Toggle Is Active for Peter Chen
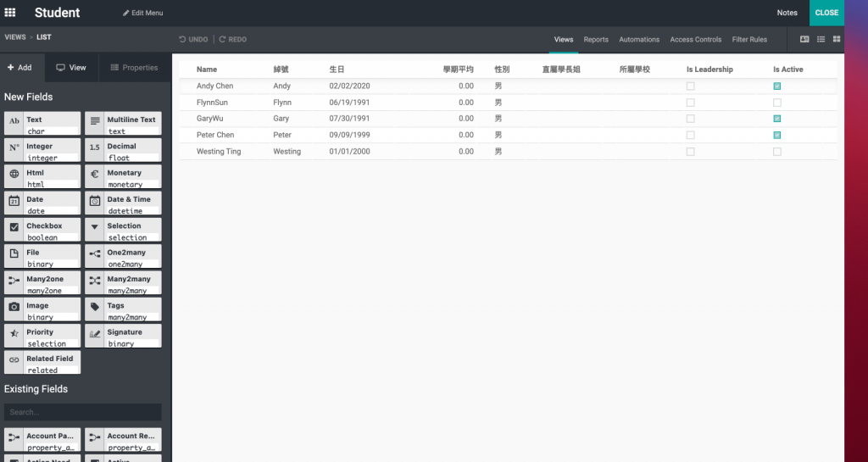The height and width of the screenshot is (462, 868). 777,135
